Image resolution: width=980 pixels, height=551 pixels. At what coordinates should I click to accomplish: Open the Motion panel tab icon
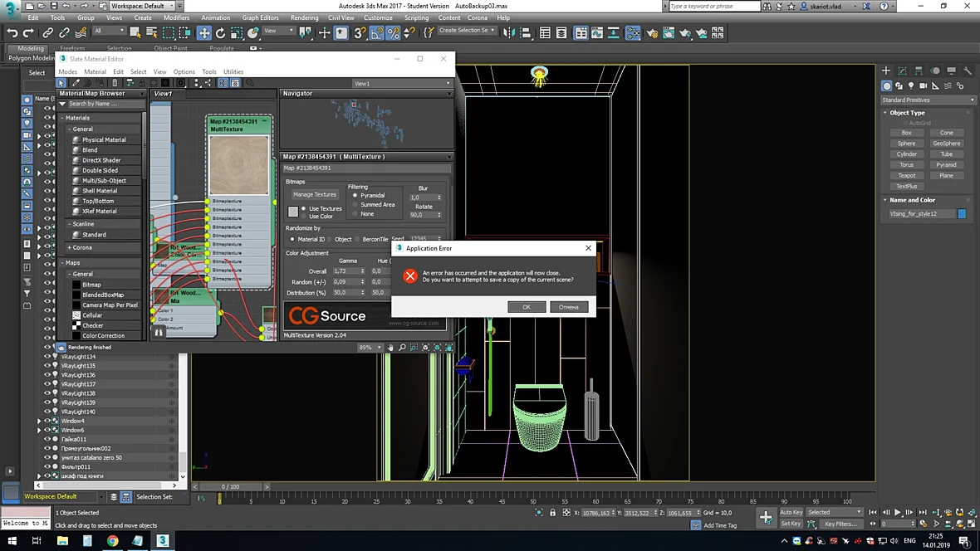935,71
